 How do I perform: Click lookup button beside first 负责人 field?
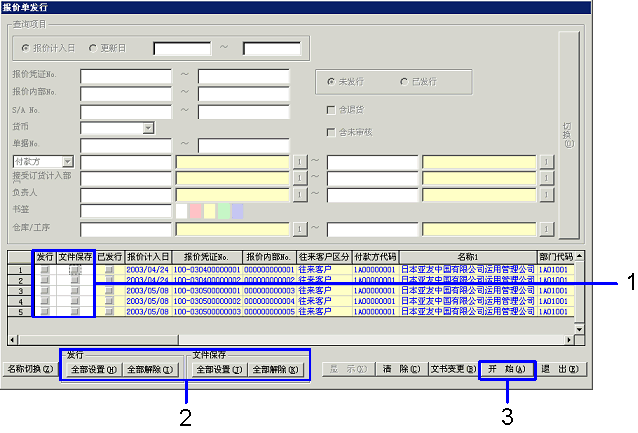click(299, 194)
